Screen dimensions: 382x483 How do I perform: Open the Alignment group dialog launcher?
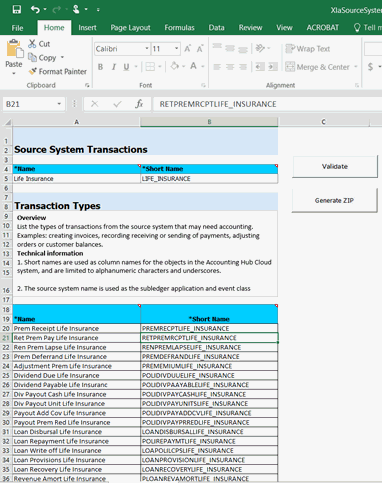point(357,85)
